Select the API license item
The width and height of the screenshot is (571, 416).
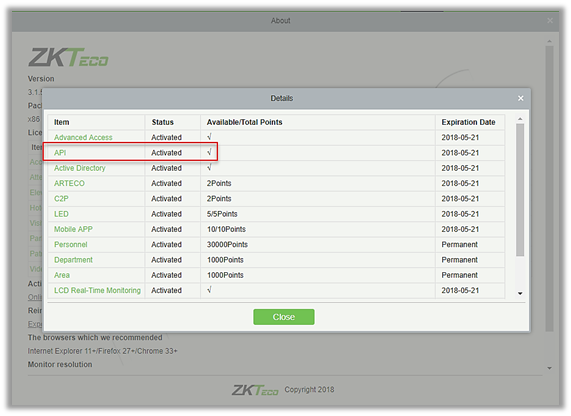[x=60, y=153]
